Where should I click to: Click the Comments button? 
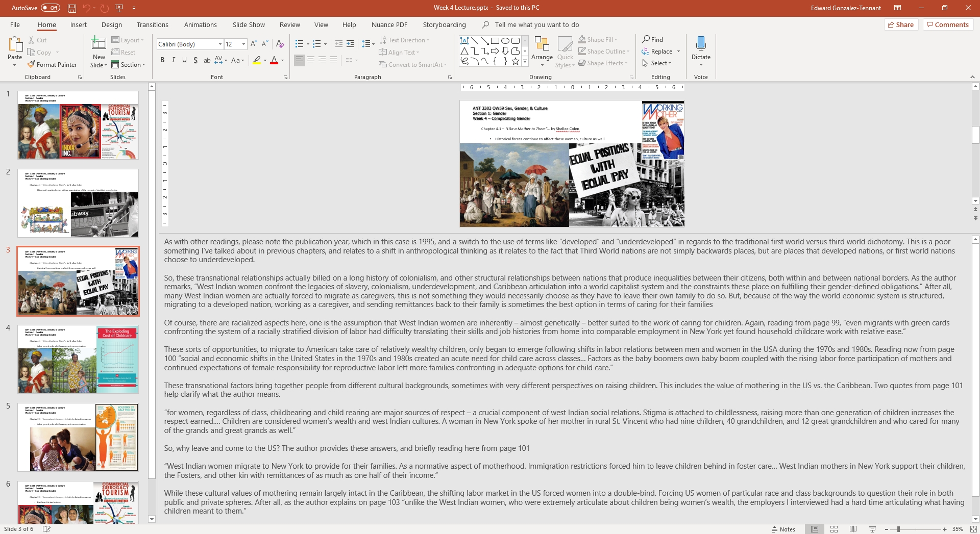(948, 24)
